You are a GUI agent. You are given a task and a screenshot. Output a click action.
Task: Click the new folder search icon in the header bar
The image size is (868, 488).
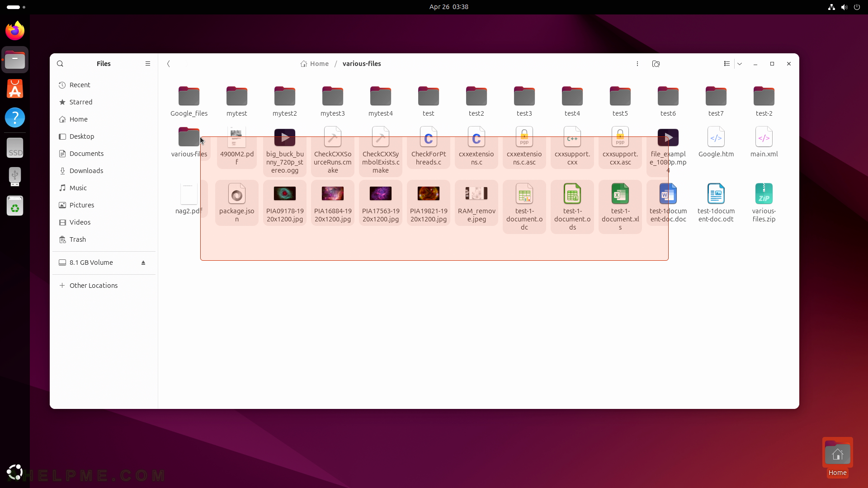point(656,64)
